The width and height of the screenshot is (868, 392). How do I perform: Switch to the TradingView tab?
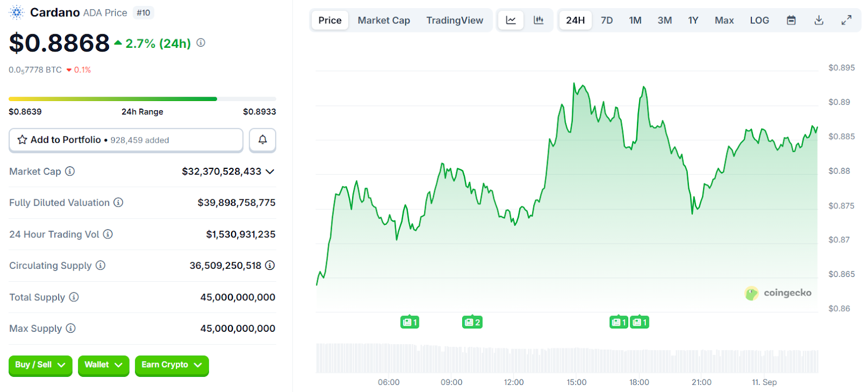tap(454, 20)
